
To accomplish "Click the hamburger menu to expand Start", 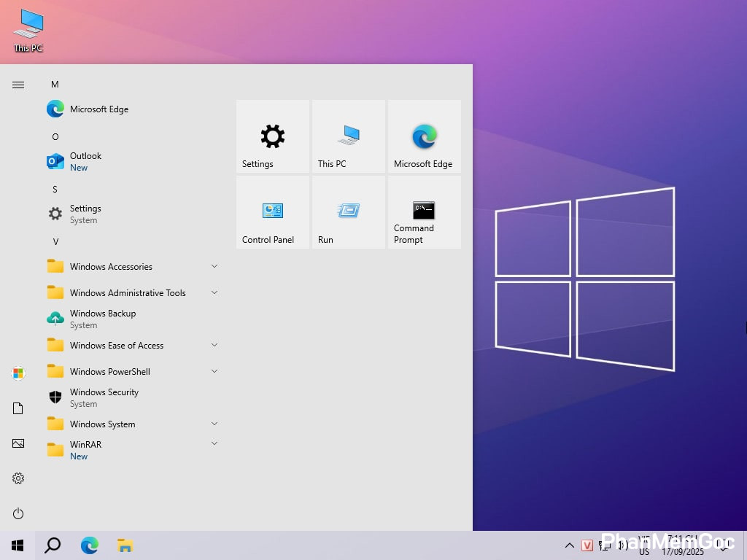I will coord(18,85).
